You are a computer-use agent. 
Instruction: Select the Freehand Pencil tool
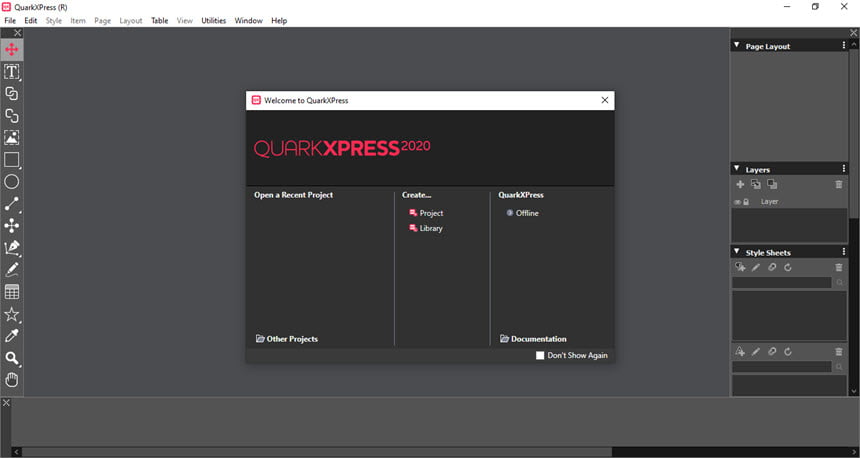(x=12, y=269)
